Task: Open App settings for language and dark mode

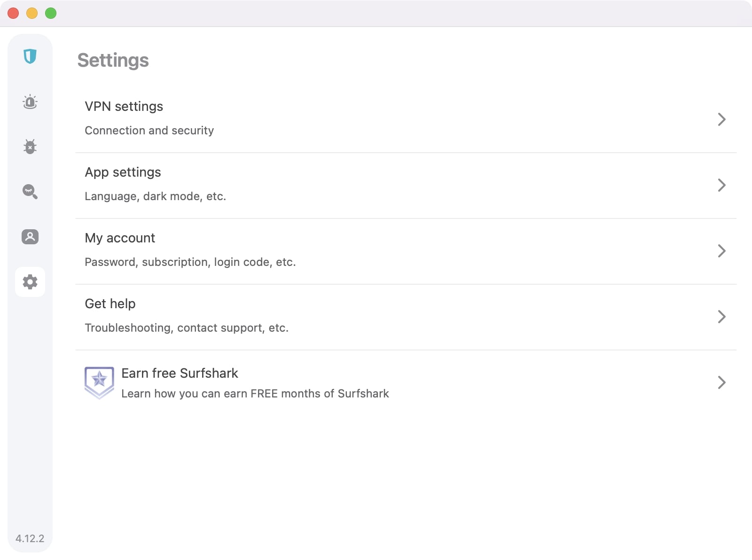Action: tap(123, 172)
